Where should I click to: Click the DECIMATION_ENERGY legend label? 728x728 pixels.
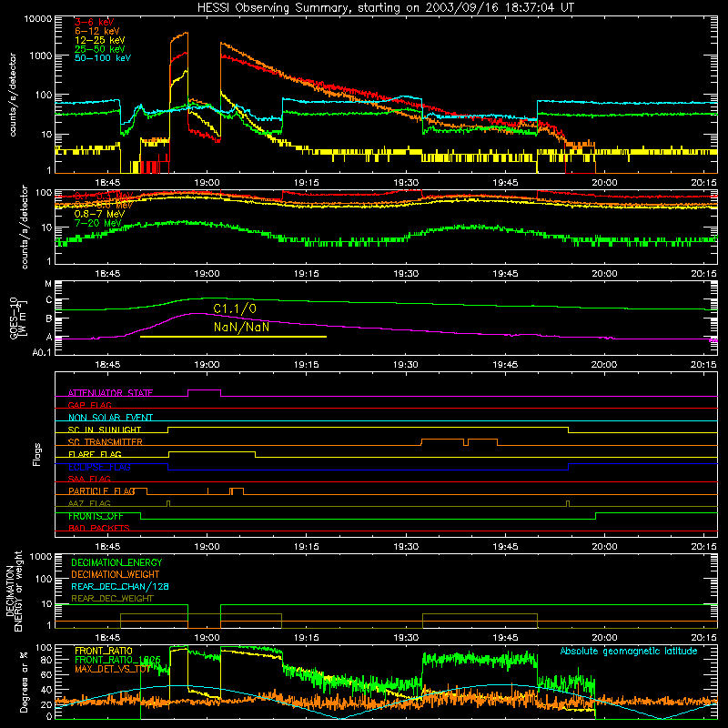pos(116,562)
